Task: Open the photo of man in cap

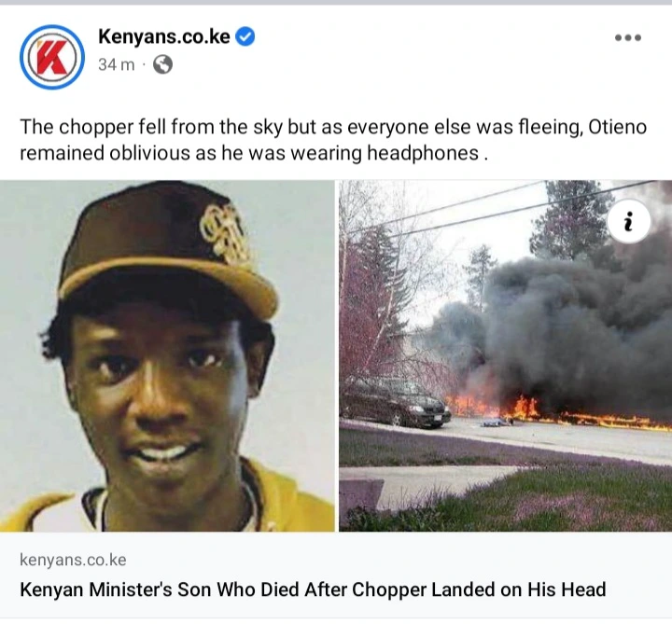Action: coord(167,356)
